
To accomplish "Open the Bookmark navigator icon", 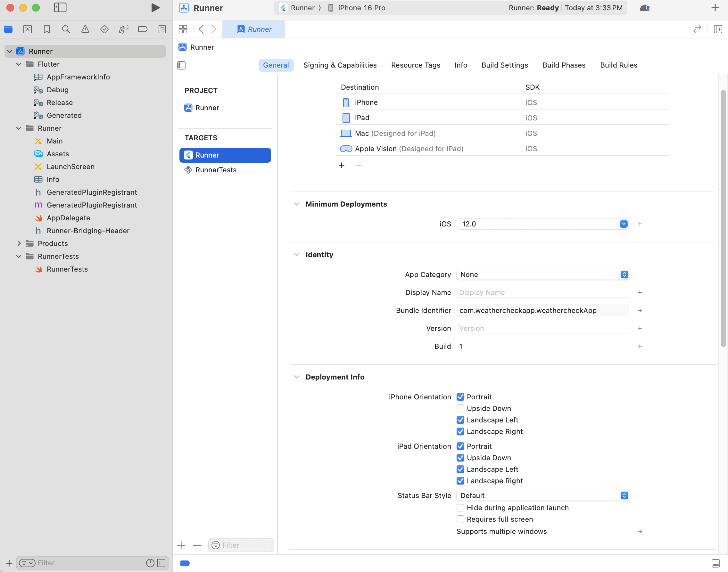I will [x=46, y=29].
